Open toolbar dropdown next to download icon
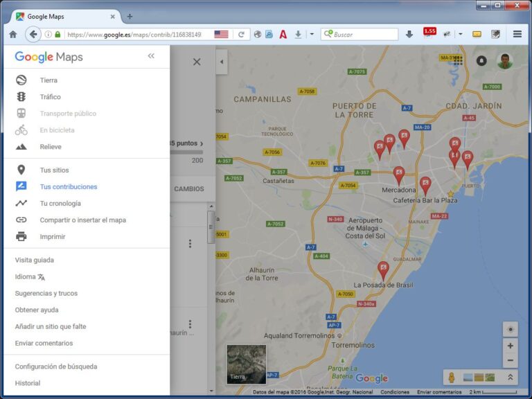 [312, 34]
